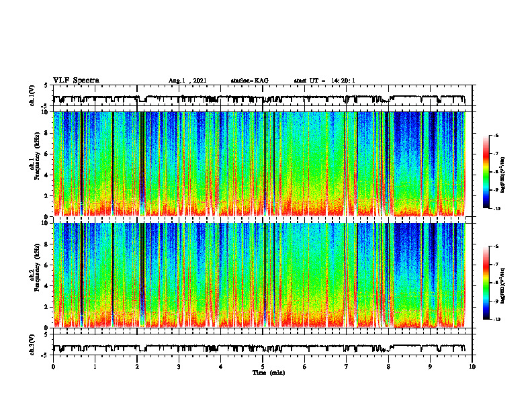Screen dimensions: 532x411
Task: Click the ch.2 spectrogram color bar
Action: tap(486, 283)
